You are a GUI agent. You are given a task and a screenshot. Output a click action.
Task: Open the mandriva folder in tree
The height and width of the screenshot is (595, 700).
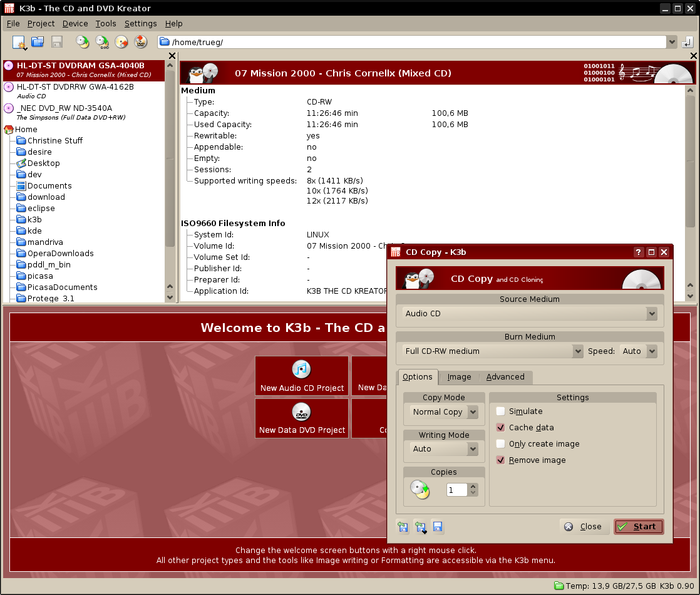40,242
